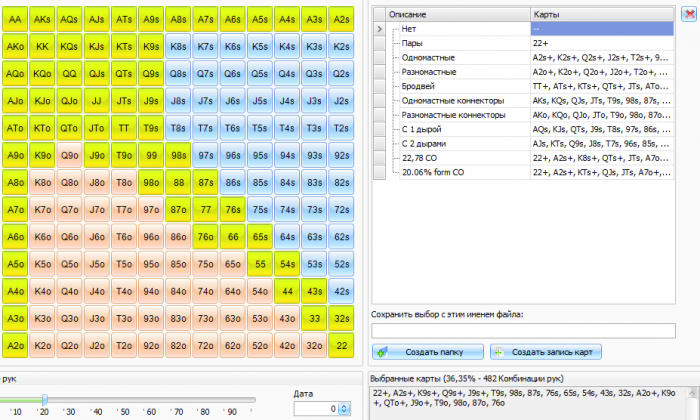Screen dimensions: 700x420
Task: Toggle the 99 pair cell
Action: [x=151, y=155]
